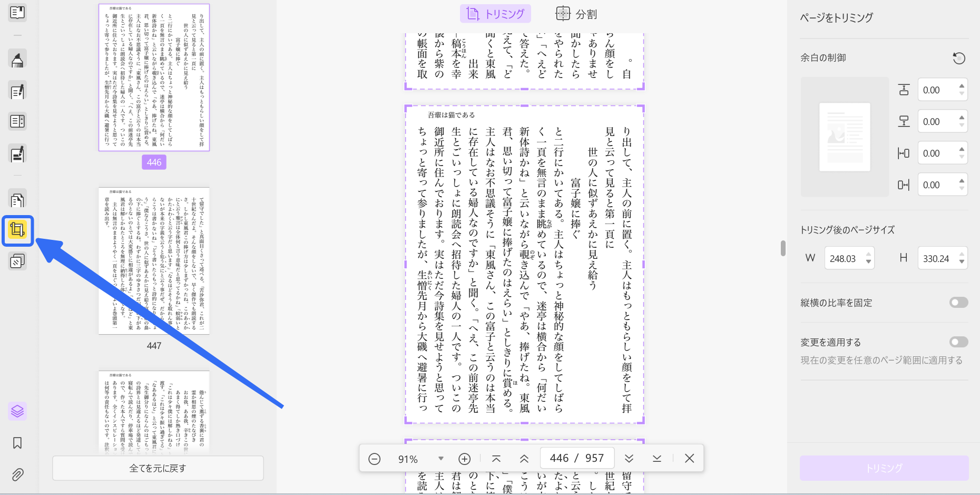Jump to the first page
Image resolution: width=980 pixels, height=495 pixels.
pos(496,459)
